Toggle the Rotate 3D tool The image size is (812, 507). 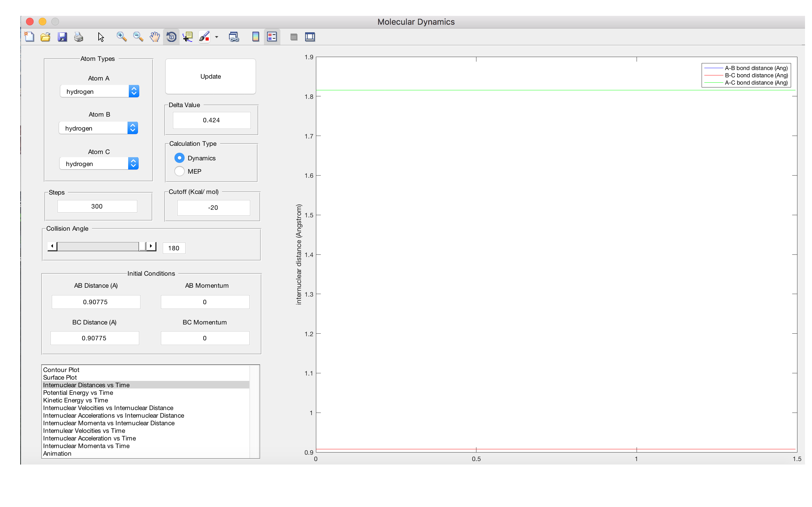click(171, 37)
